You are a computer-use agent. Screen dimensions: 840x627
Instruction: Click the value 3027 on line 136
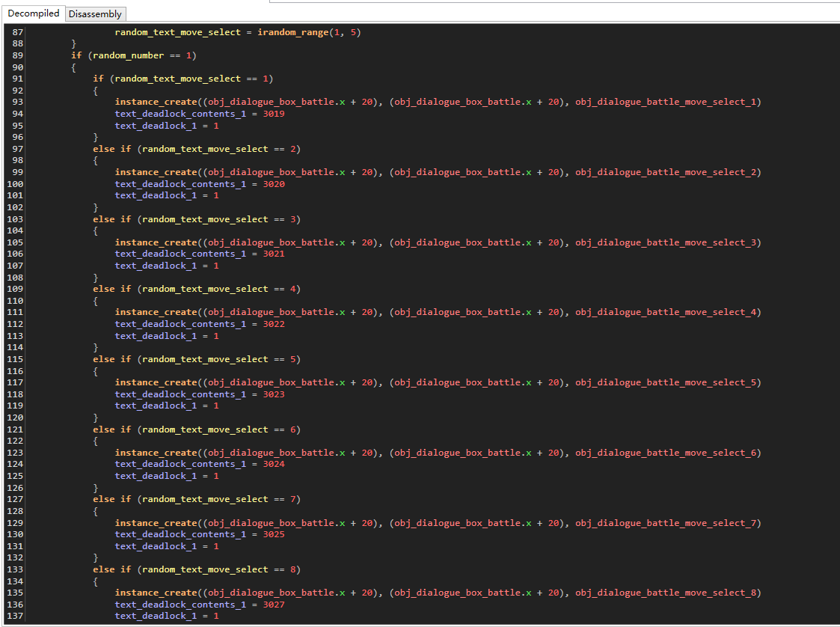point(274,605)
